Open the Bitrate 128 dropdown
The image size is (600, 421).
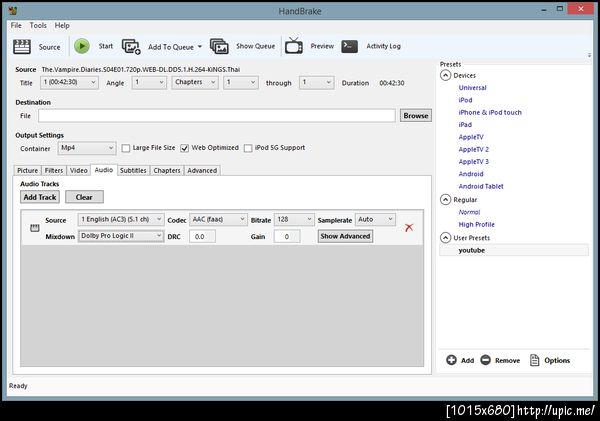294,219
